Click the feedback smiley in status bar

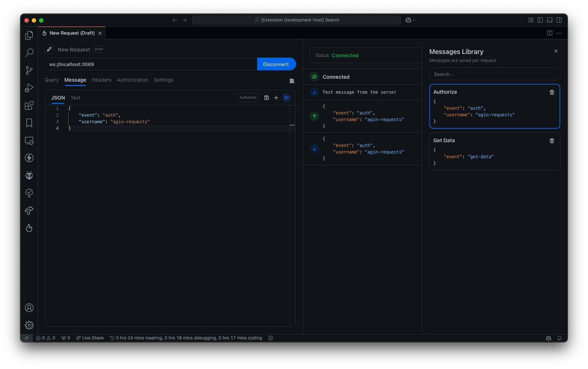(x=271, y=338)
